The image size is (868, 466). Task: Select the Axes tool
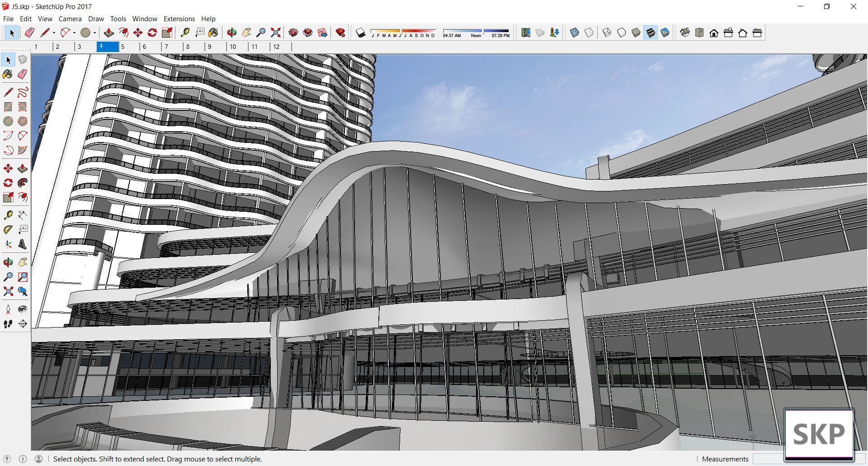tap(8, 244)
